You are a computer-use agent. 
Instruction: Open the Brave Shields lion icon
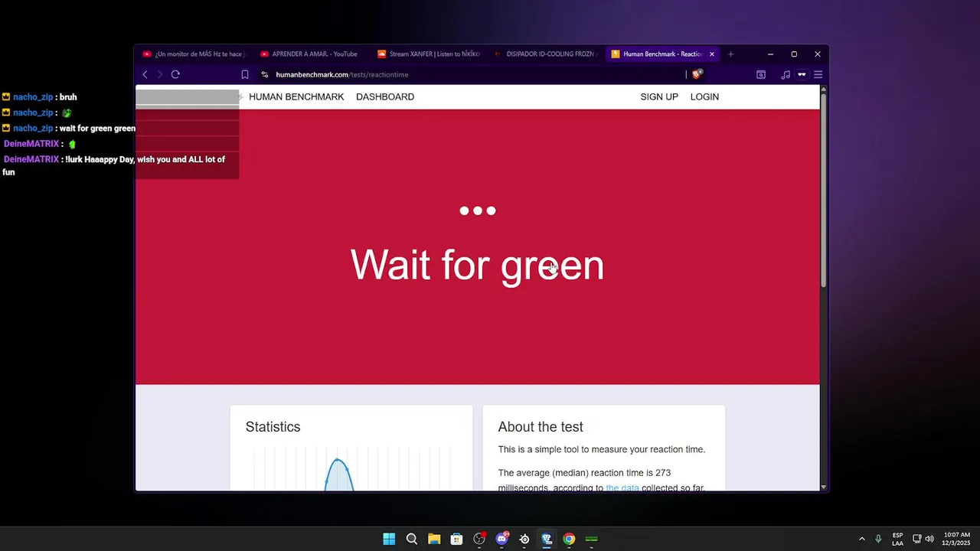pyautogui.click(x=697, y=74)
